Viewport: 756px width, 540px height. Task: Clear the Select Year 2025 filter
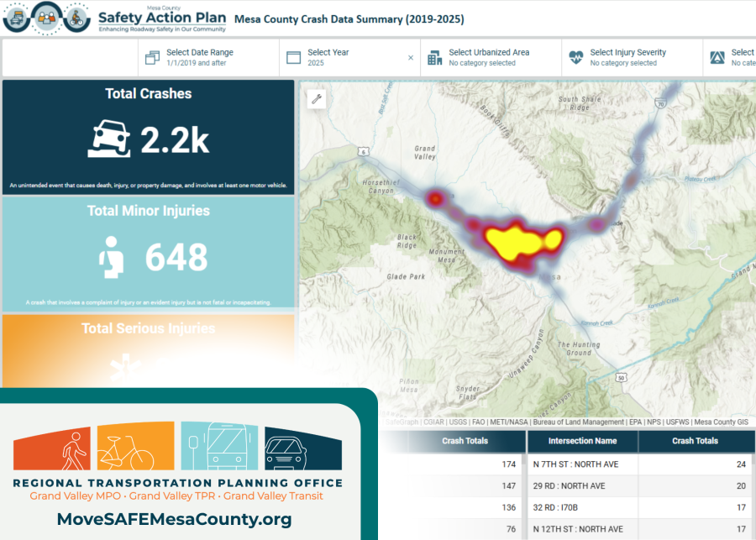point(411,58)
